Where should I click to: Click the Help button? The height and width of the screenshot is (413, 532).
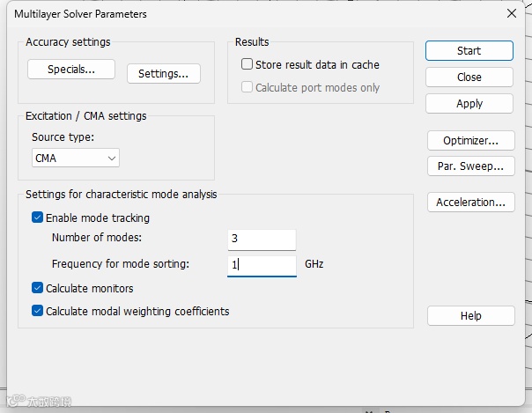470,316
